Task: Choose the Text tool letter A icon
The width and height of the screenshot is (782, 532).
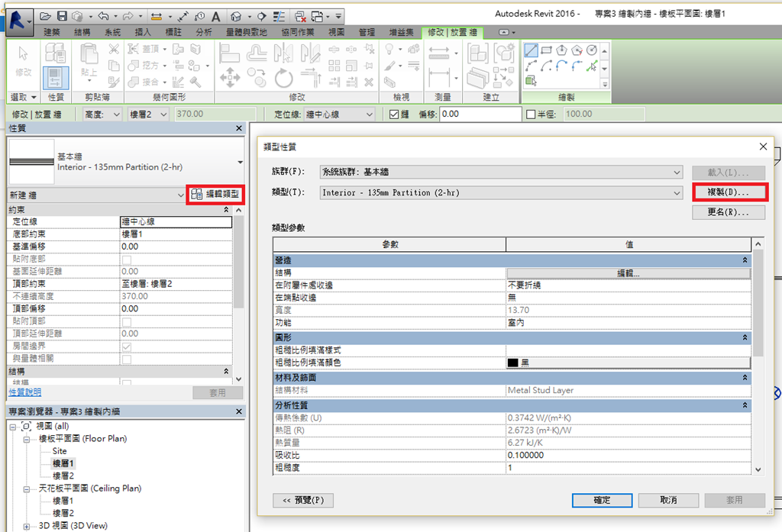Action: (216, 17)
